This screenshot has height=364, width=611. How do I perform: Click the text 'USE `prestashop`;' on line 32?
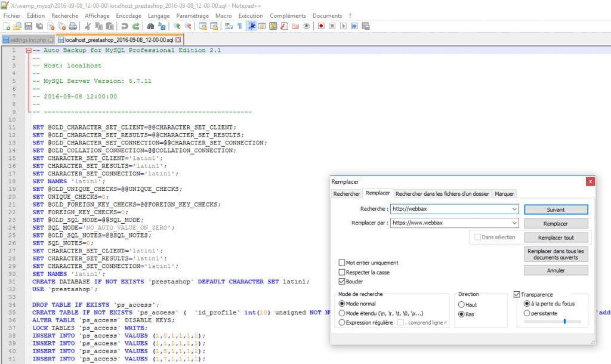point(64,289)
